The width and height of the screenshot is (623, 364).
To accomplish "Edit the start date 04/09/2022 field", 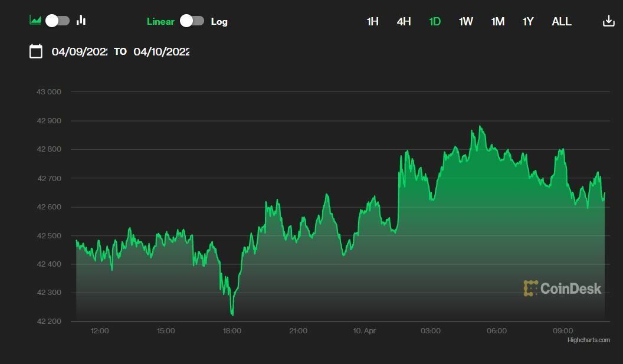I will pyautogui.click(x=79, y=51).
